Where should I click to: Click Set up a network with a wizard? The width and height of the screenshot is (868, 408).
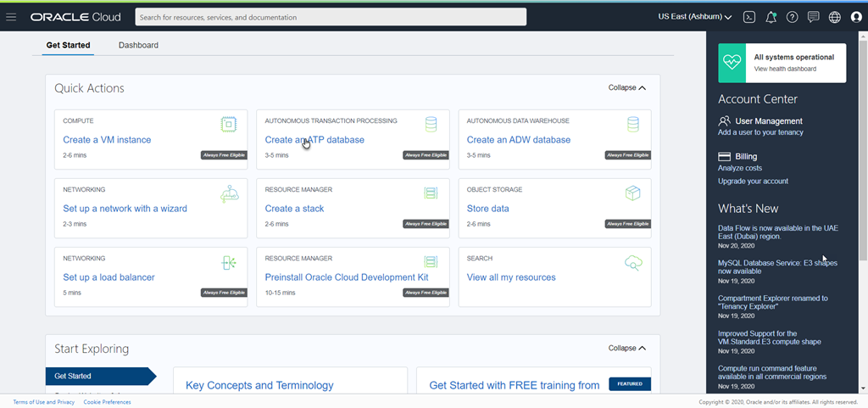click(x=125, y=209)
